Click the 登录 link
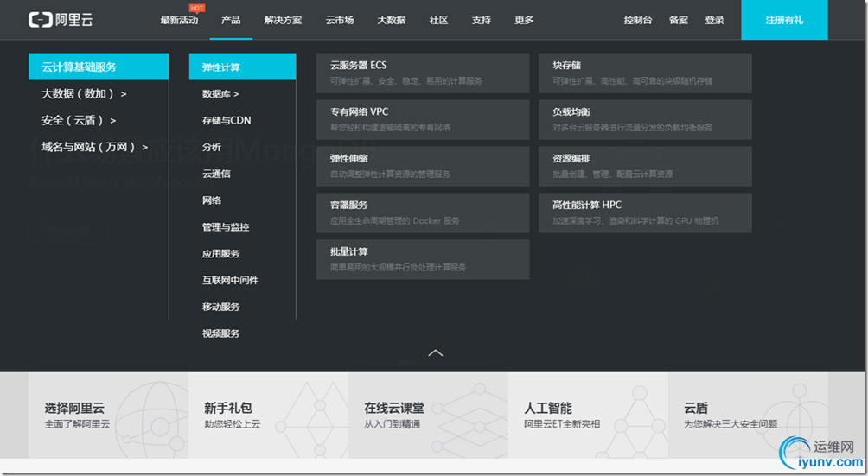 tap(715, 21)
